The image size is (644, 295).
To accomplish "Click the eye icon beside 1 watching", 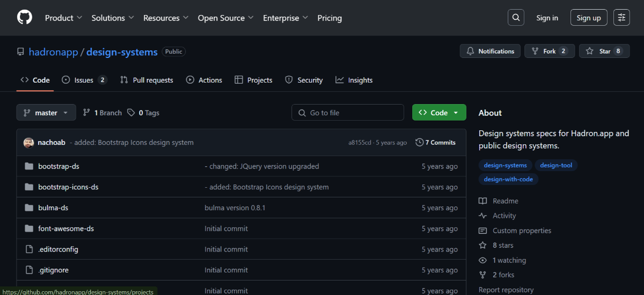I will pyautogui.click(x=482, y=260).
